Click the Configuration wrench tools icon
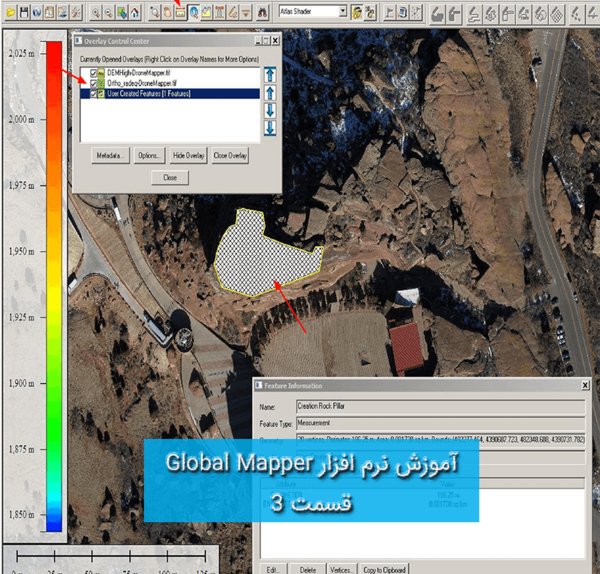Screen dimensions: 600x574 coord(76,13)
